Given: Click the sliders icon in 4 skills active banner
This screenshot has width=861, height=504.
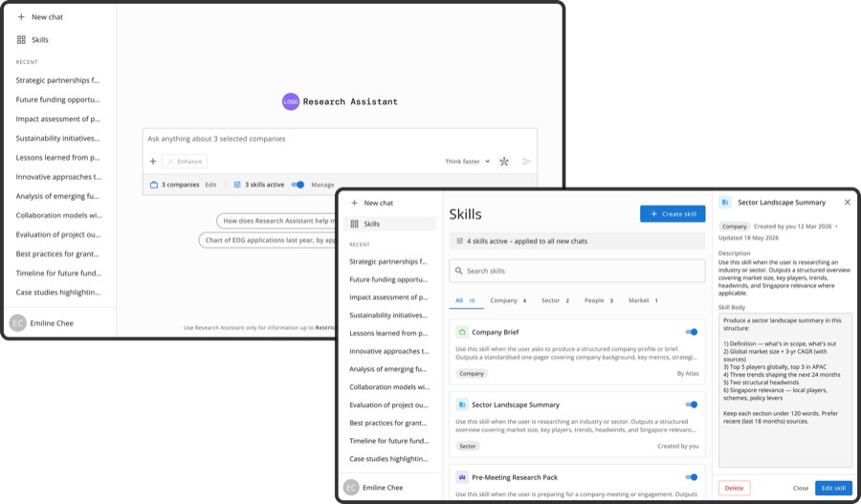Looking at the screenshot, I should tap(459, 241).
